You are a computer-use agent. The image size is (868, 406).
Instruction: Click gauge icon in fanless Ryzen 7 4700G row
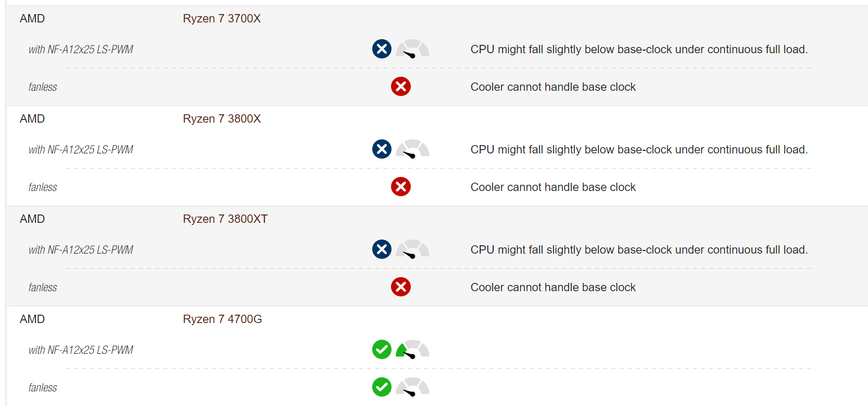tap(412, 387)
